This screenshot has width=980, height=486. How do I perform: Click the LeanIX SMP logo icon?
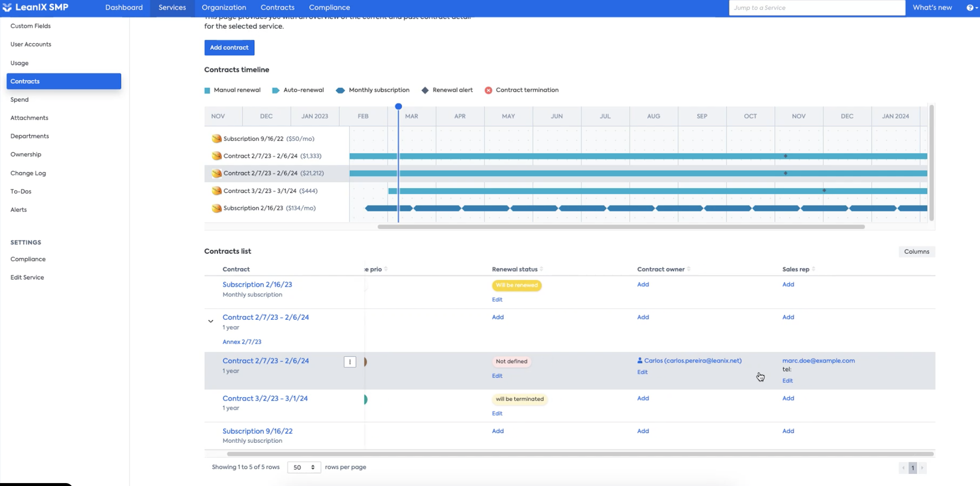click(x=7, y=7)
